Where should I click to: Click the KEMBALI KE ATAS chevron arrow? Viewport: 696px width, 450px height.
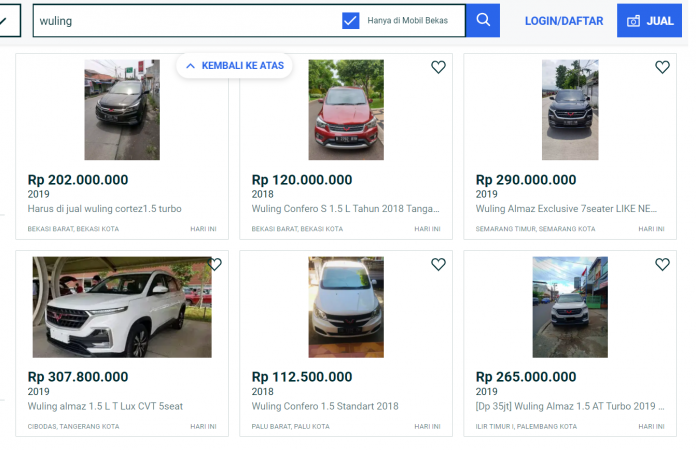pos(190,66)
